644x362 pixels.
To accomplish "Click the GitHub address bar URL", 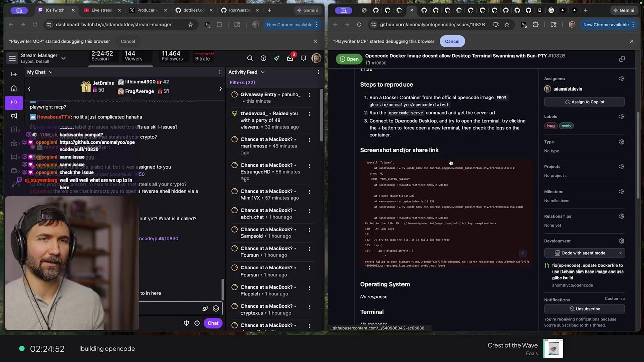I will [432, 24].
